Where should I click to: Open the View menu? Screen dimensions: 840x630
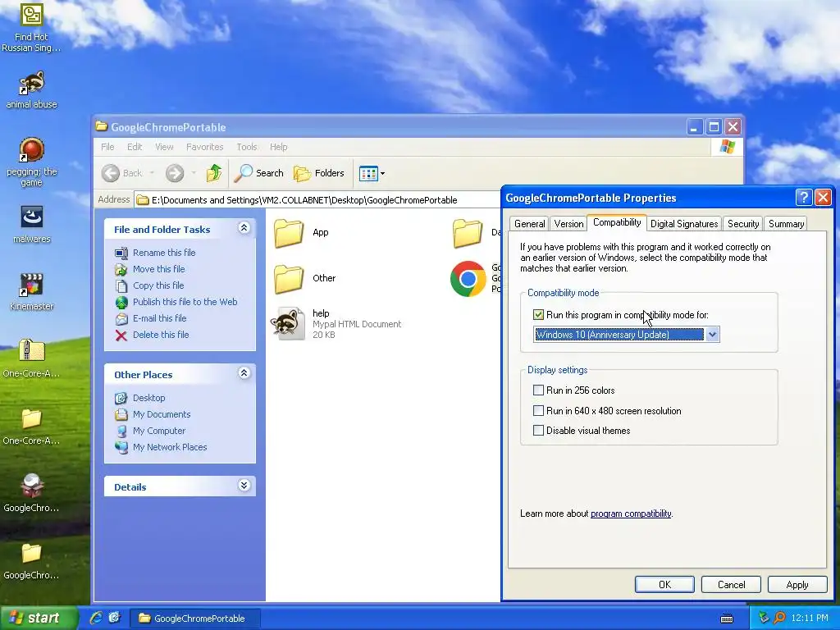(164, 147)
